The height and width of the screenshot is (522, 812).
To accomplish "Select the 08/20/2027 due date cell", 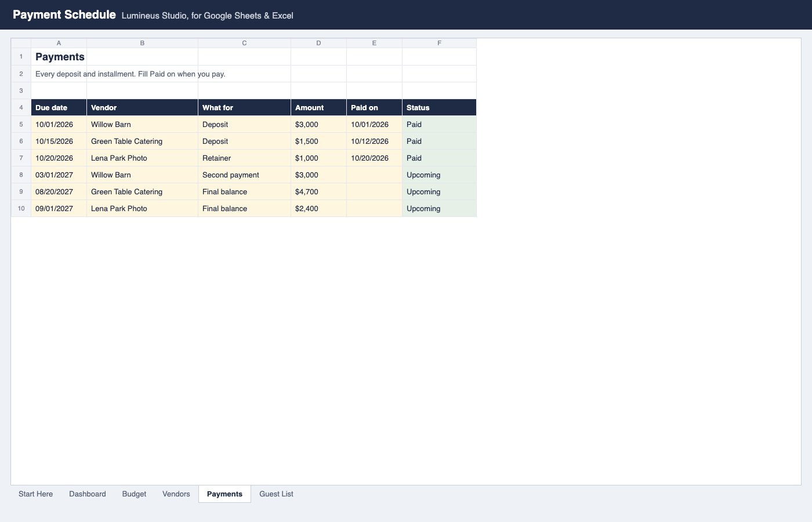I will pyautogui.click(x=59, y=192).
